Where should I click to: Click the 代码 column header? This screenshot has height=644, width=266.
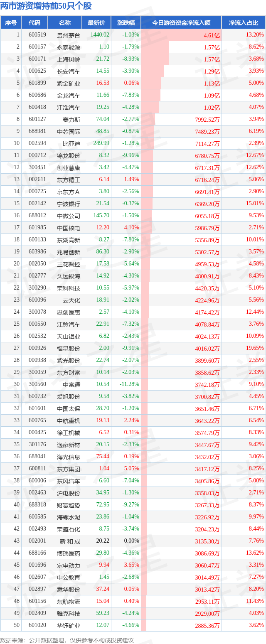[35, 22]
